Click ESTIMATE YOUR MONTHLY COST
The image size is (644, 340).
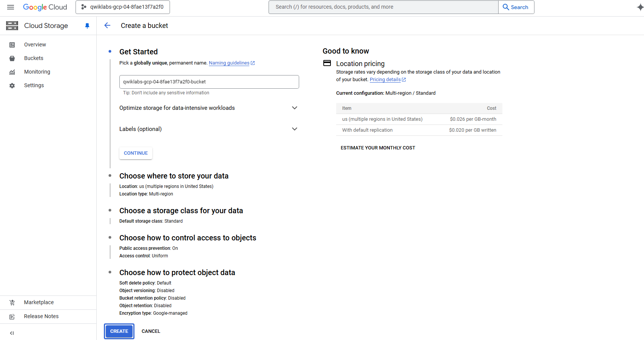[378, 148]
